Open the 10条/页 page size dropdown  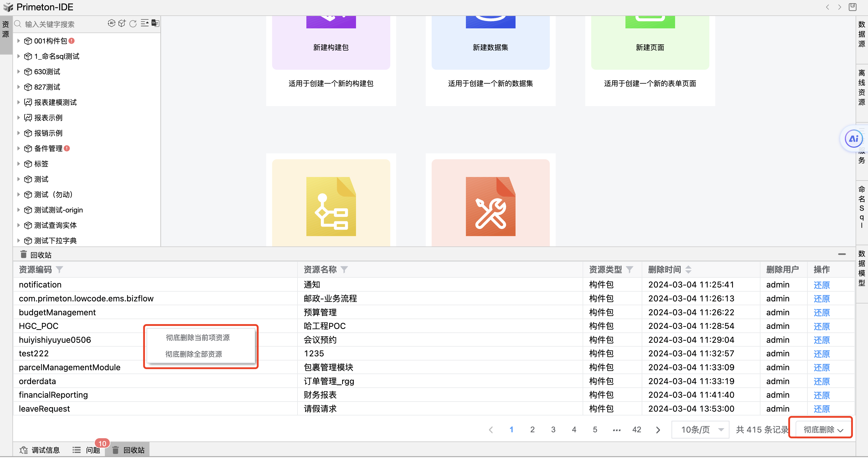(x=700, y=430)
